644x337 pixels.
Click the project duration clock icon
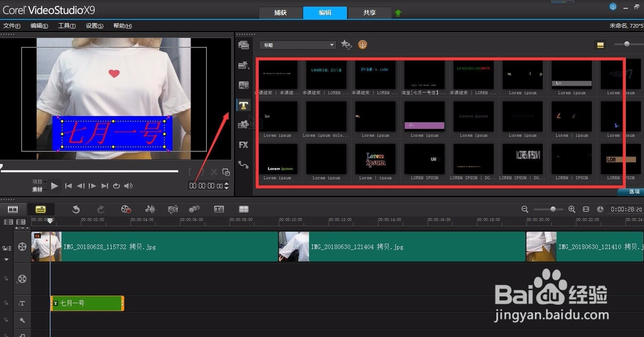tap(600, 209)
